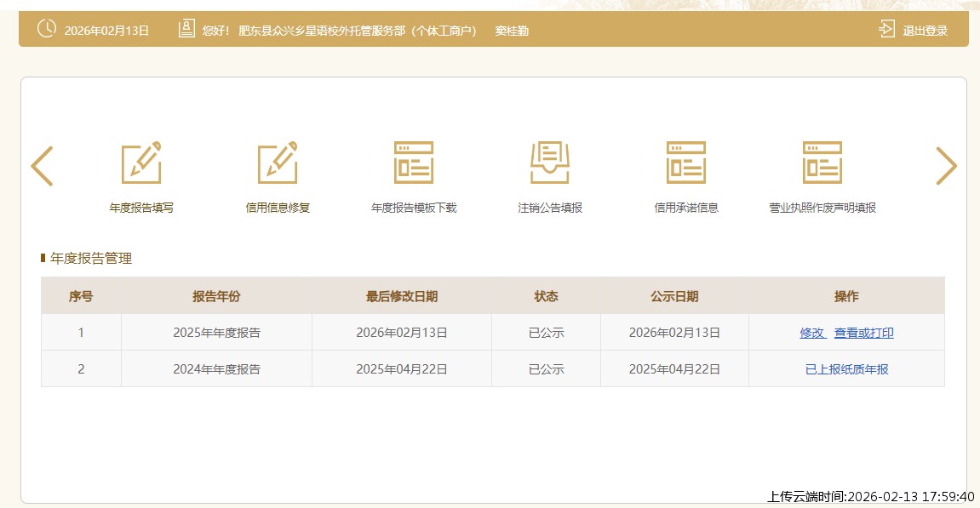980x508 pixels.
Task: Open the 信用承诺信息 icon
Action: [686, 163]
